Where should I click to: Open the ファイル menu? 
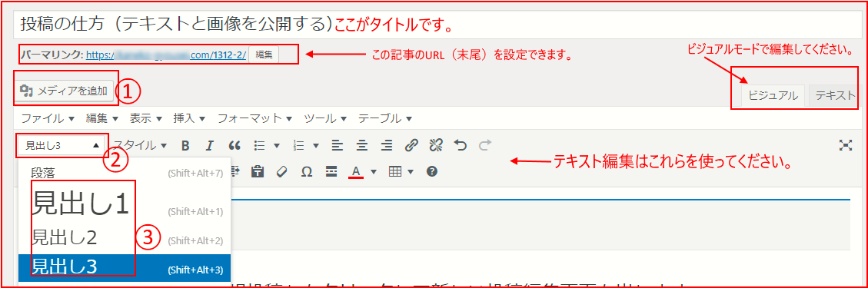tap(48, 118)
